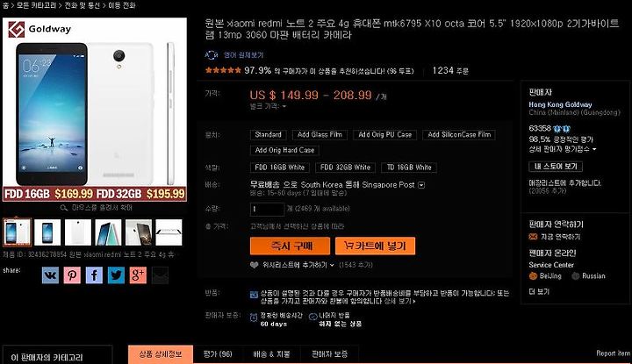Switch to the reviews (96) tab
The image size is (632, 364).
point(218,354)
